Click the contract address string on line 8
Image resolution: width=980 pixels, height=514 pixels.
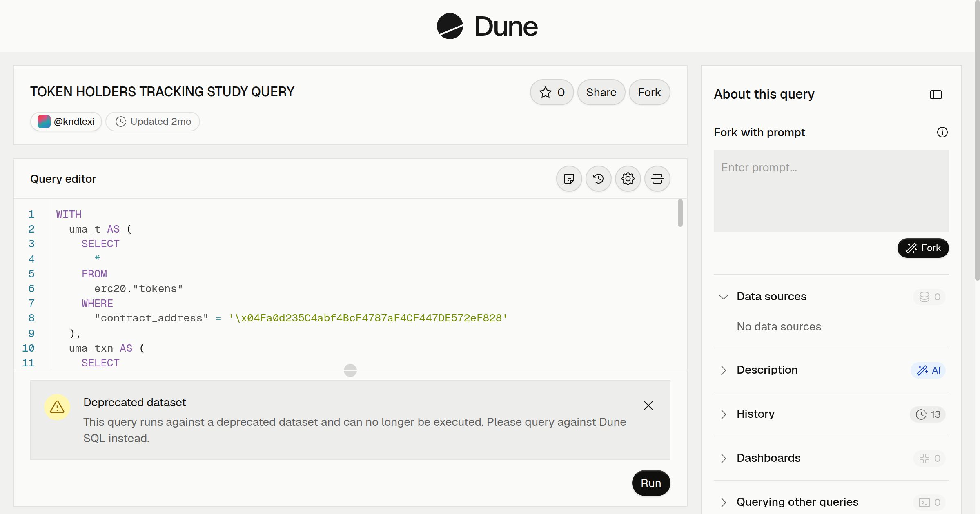pyautogui.click(x=368, y=318)
